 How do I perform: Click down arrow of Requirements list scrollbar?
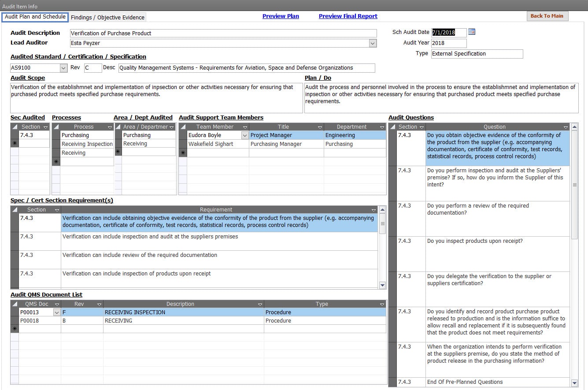point(382,285)
